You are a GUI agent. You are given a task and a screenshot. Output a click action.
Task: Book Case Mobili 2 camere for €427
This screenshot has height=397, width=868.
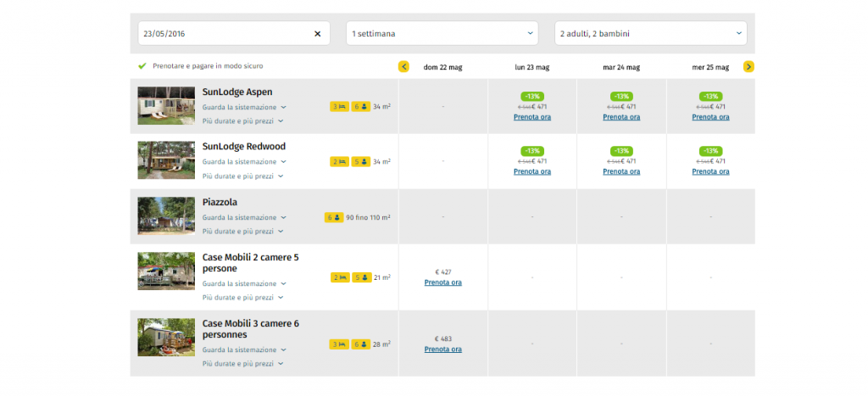coord(442,282)
